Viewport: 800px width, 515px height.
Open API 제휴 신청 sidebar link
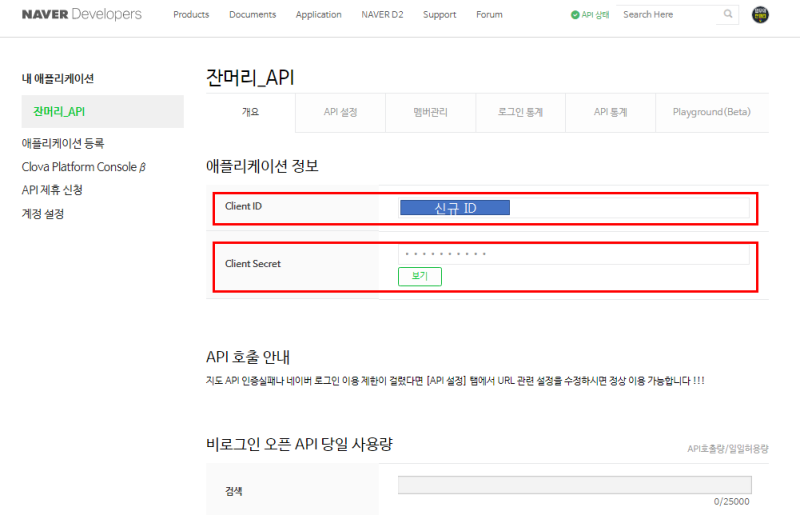click(x=52, y=190)
